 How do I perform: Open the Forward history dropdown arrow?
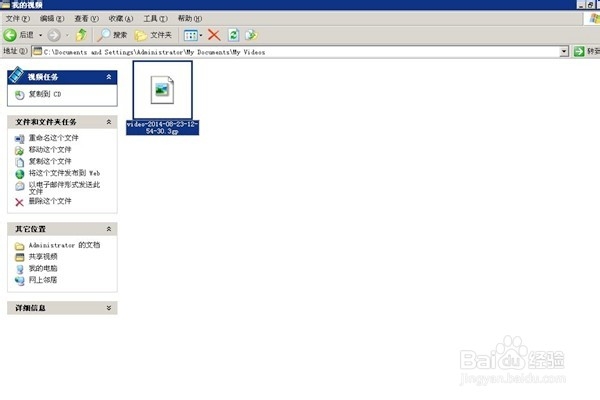[x=67, y=35]
